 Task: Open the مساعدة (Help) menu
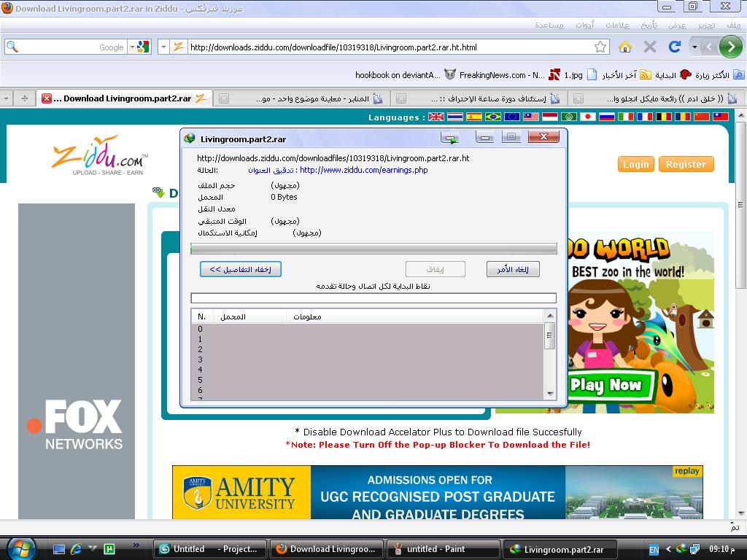click(x=549, y=25)
